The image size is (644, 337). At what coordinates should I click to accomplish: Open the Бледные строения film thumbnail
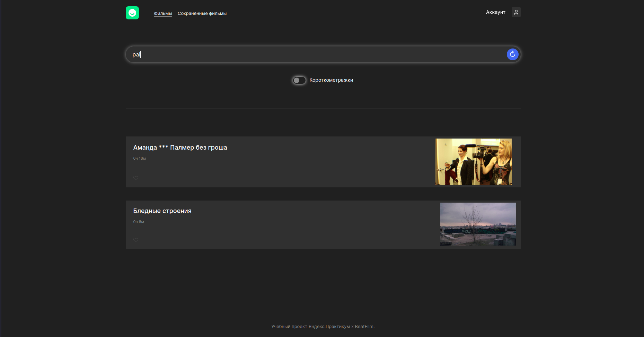coord(478,224)
